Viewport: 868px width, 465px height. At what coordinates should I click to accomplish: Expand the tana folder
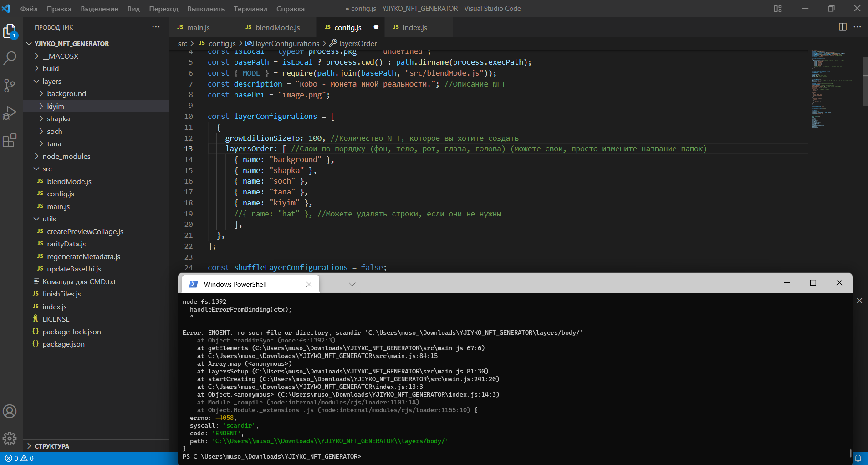tap(96, 143)
